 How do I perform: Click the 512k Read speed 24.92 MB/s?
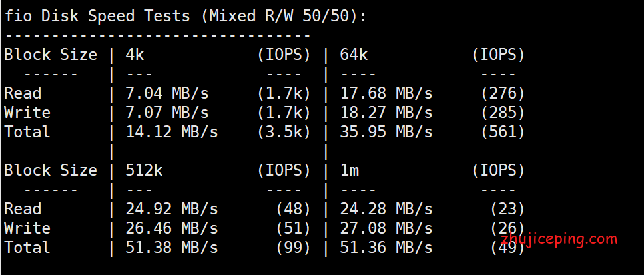[x=172, y=209]
